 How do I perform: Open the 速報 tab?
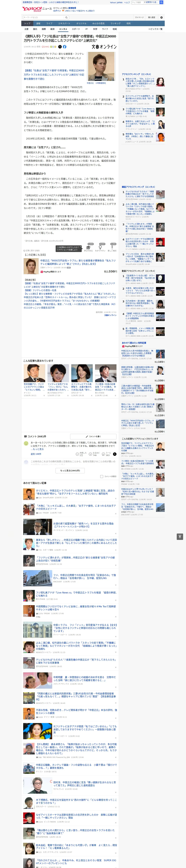(38, 23)
